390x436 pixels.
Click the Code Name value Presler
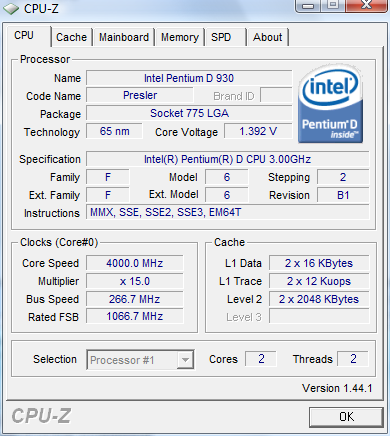pos(140,95)
